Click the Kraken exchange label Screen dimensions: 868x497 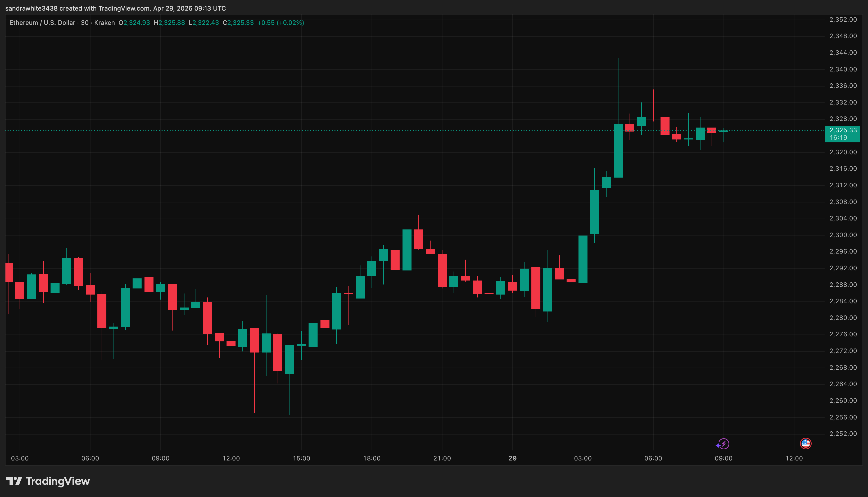(105, 22)
